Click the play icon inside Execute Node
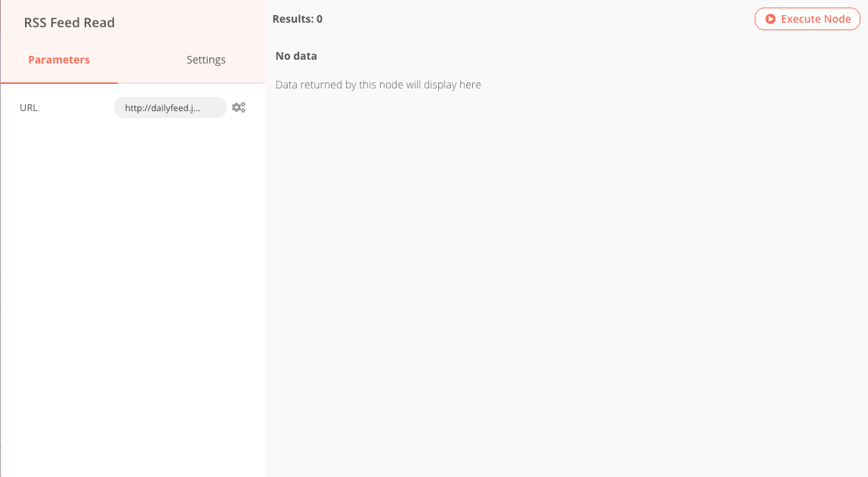 [771, 19]
